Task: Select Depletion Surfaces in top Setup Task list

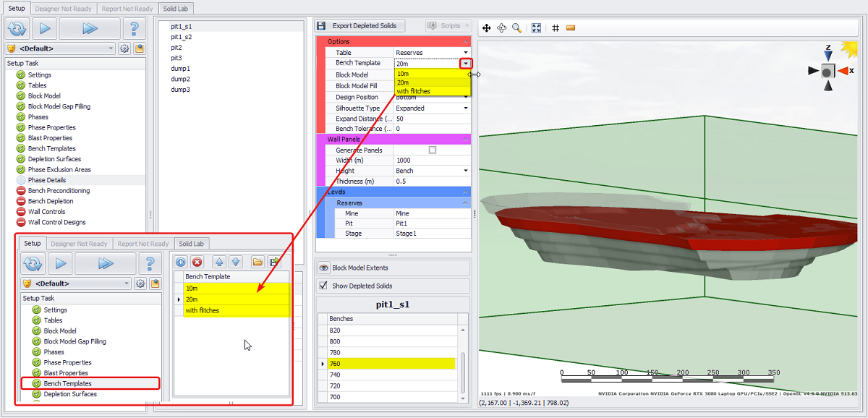Action: [54, 159]
